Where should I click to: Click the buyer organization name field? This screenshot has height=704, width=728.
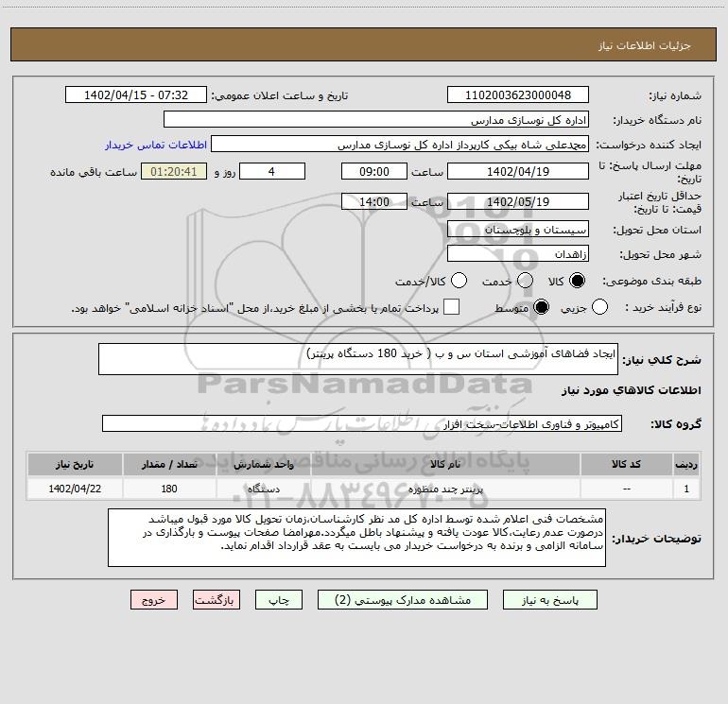point(376,119)
